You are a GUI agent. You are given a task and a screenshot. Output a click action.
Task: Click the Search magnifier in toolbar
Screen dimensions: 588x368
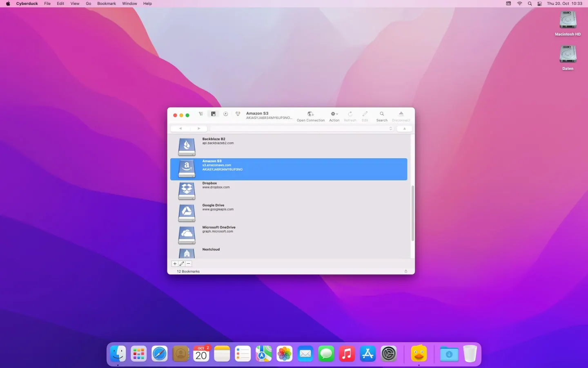(382, 114)
